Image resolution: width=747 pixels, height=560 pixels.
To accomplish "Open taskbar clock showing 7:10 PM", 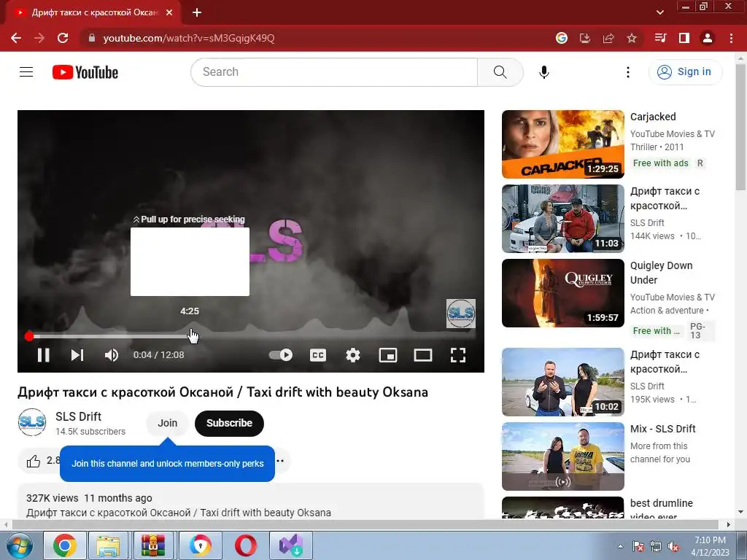I will [x=710, y=545].
